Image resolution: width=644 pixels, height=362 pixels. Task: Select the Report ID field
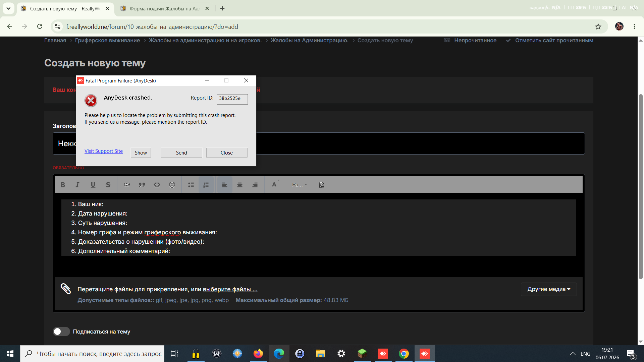click(x=232, y=99)
